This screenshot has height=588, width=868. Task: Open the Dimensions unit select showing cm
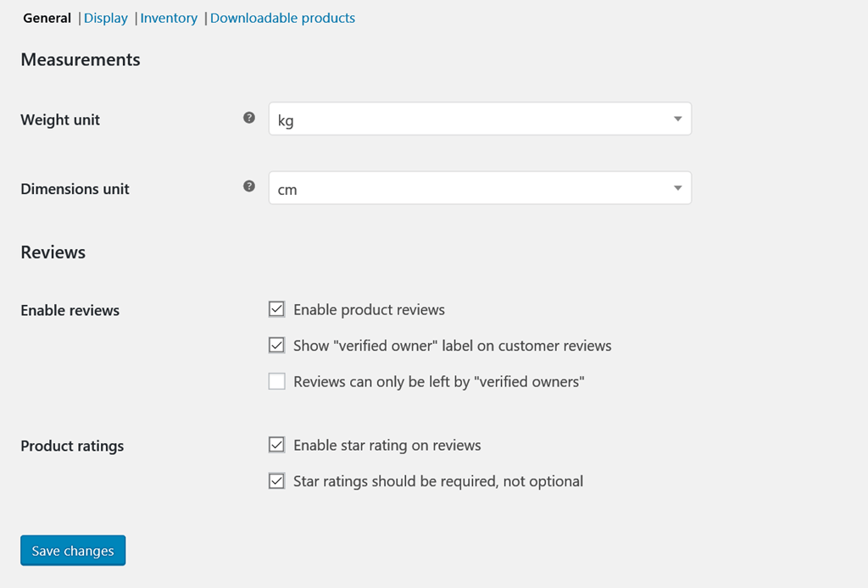(x=480, y=188)
